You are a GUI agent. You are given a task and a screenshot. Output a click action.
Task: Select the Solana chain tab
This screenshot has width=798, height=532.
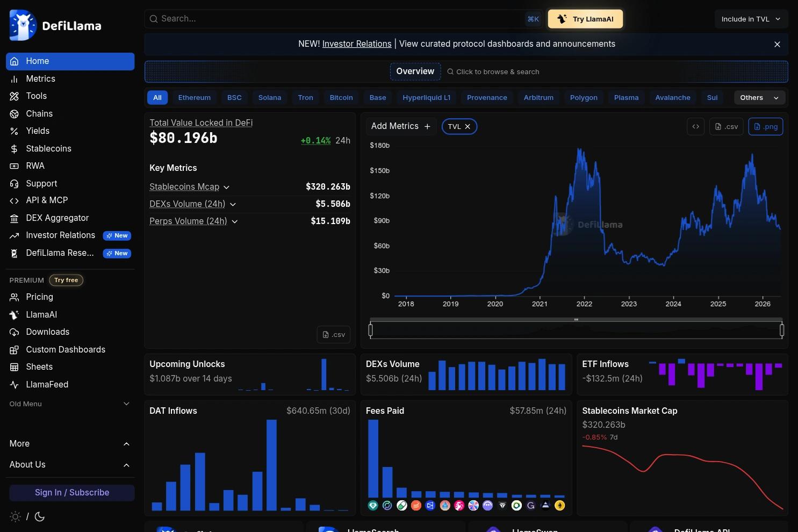[270, 98]
